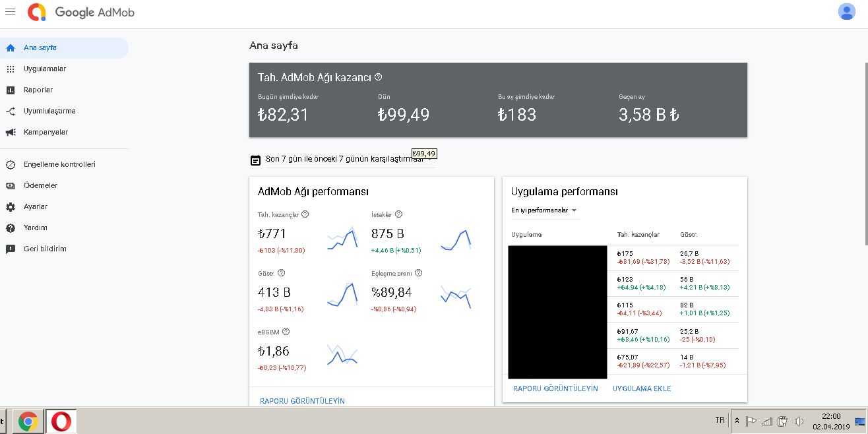
Task: Click help icon next to eBGBM
Action: 286,332
